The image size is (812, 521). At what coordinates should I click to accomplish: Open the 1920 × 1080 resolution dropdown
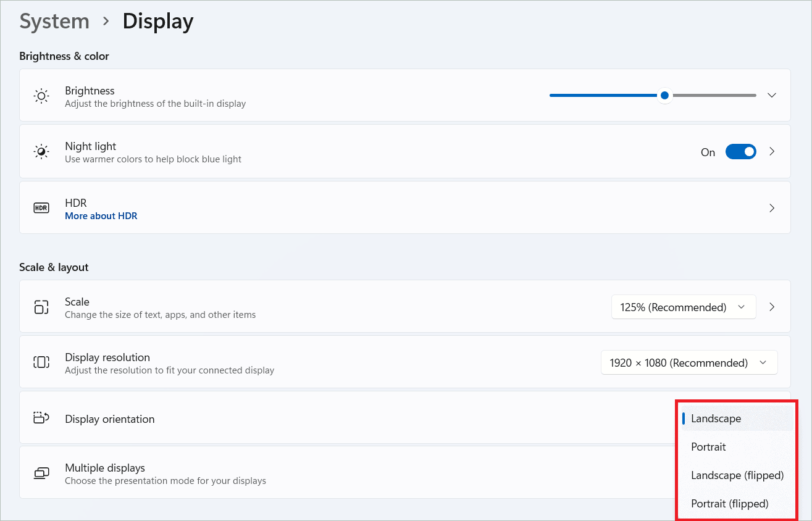(x=689, y=362)
